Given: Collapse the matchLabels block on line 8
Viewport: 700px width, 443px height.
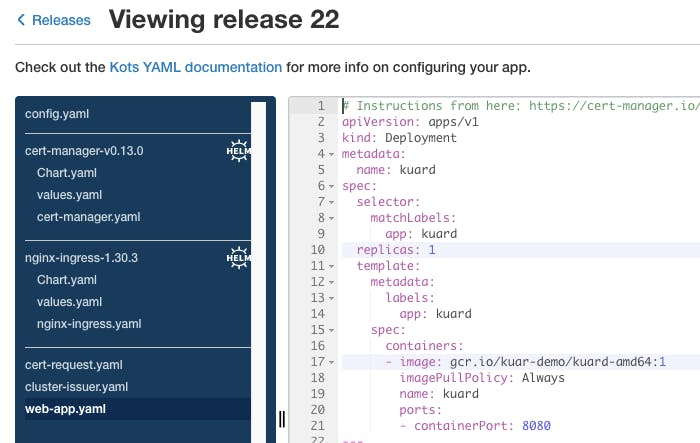Looking at the screenshot, I should pyautogui.click(x=332, y=218).
